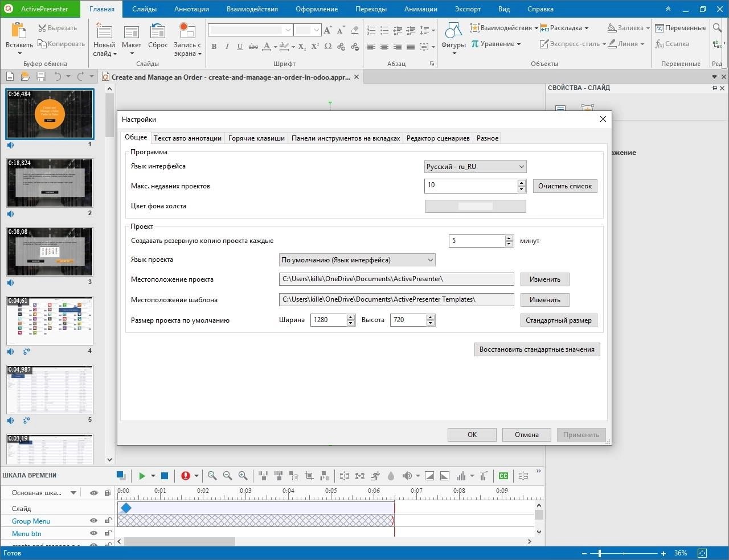Open the Разное settings tab
The height and width of the screenshot is (560, 729).
[488, 138]
